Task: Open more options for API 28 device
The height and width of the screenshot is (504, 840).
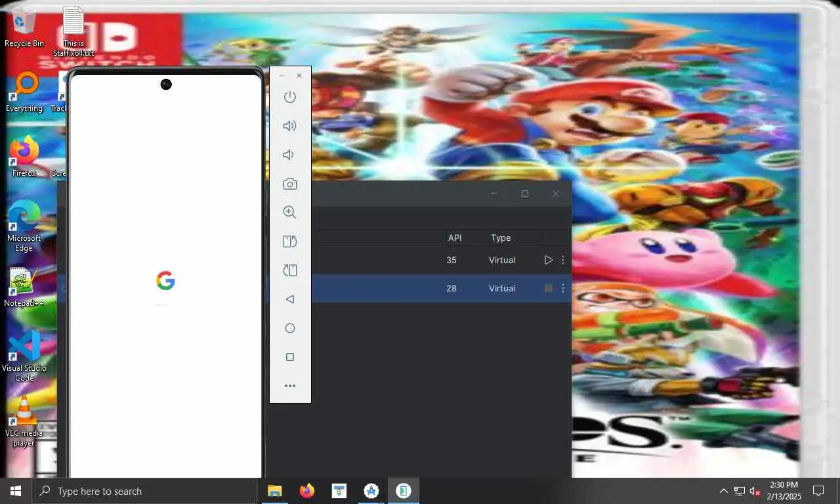Action: click(x=563, y=288)
